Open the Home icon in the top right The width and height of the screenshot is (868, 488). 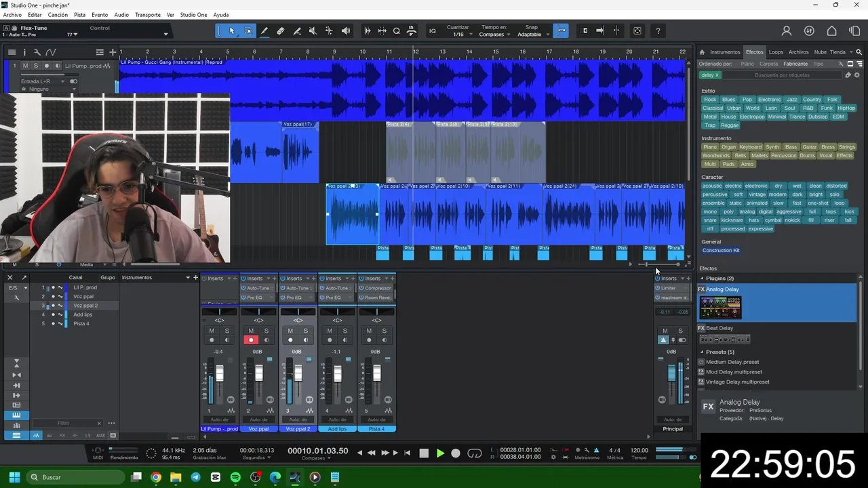(831, 30)
